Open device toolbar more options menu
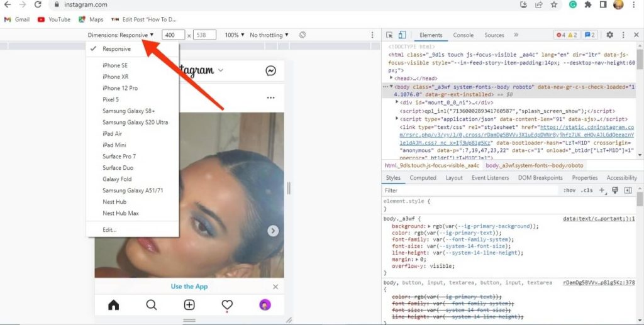 372,35
